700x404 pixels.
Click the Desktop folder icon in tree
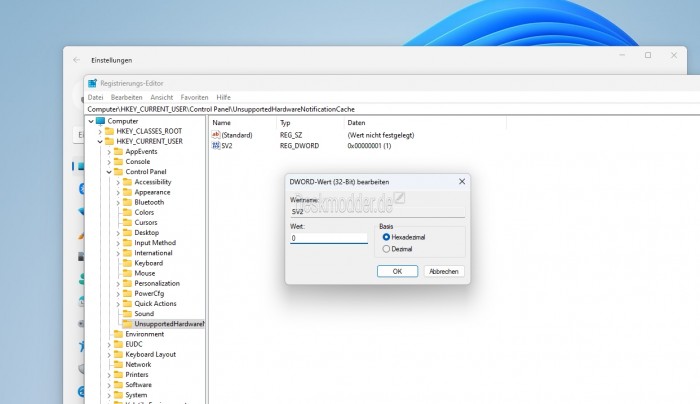tap(126, 232)
